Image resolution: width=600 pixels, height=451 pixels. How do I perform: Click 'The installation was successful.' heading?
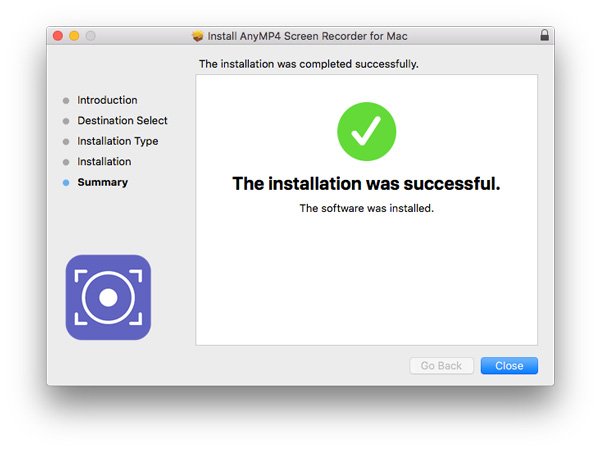pos(366,184)
